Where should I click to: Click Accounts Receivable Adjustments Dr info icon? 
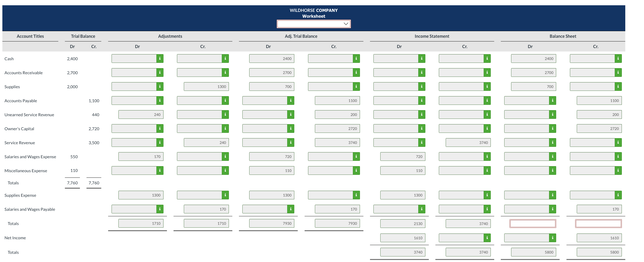pos(160,72)
